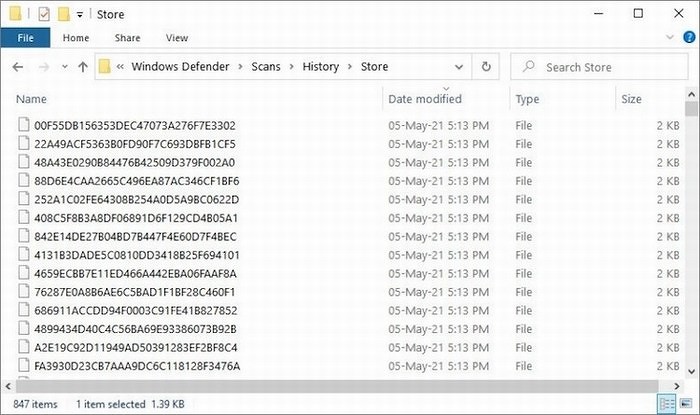Click the horizontal scrollbar thumb
Viewport: 700px width, 415px height.
point(337,386)
